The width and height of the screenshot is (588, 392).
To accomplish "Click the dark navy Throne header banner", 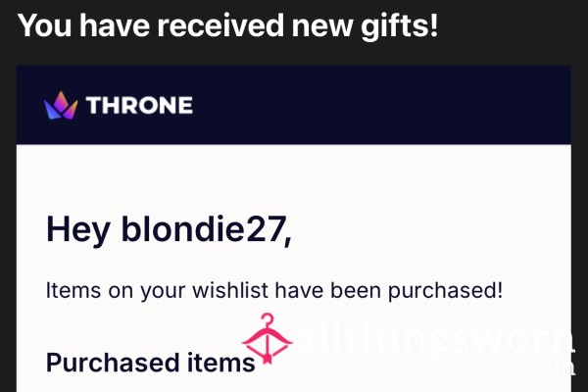I will pyautogui.click(x=294, y=105).
